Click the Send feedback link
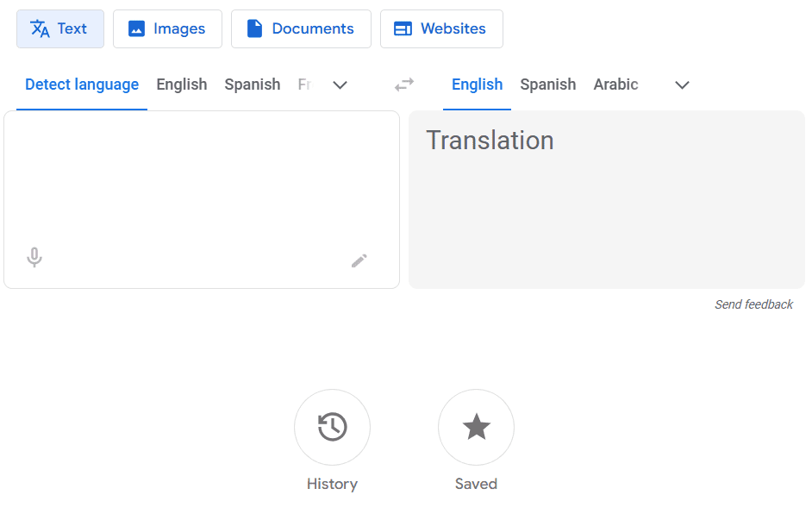812x520 pixels. click(x=753, y=304)
